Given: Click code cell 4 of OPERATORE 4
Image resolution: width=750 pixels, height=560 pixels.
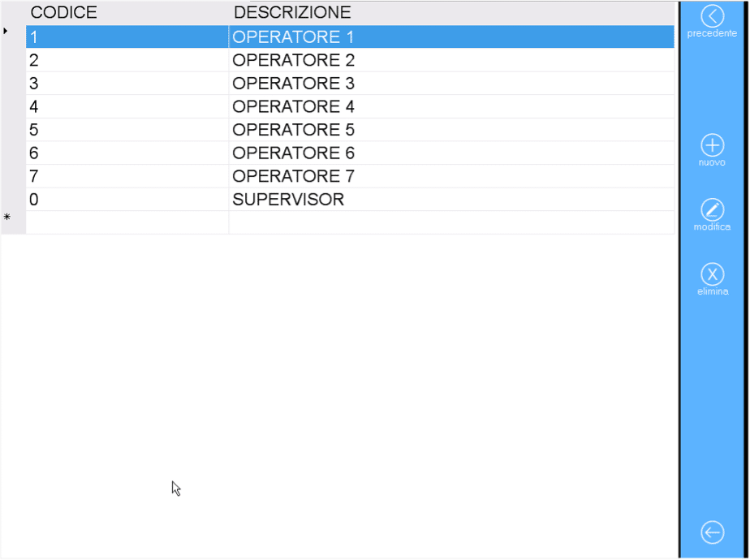Looking at the screenshot, I should [x=127, y=106].
